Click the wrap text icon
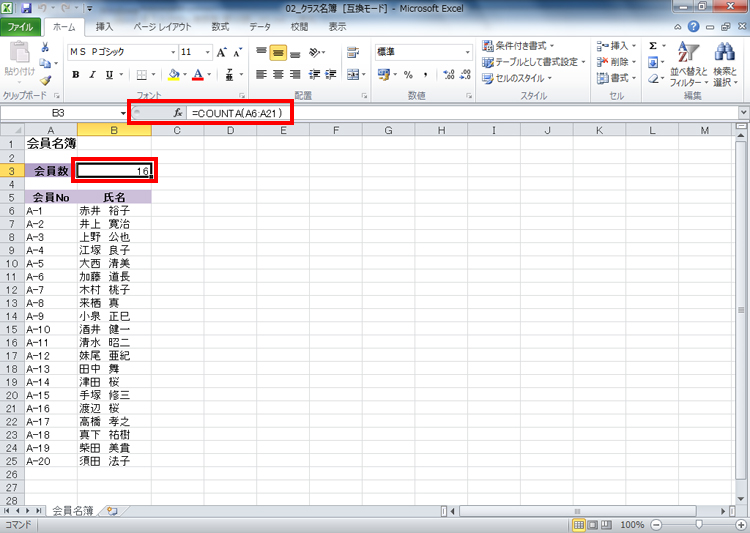 coord(353,52)
